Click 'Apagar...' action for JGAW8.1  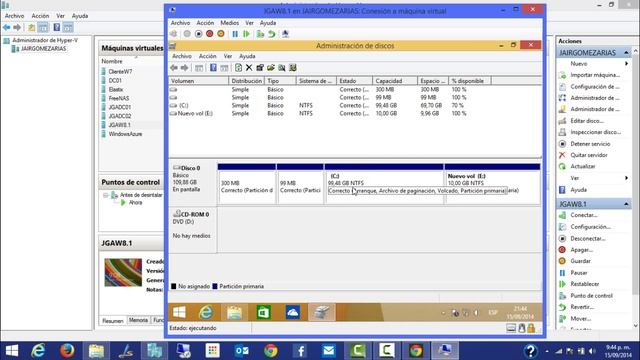click(582, 250)
